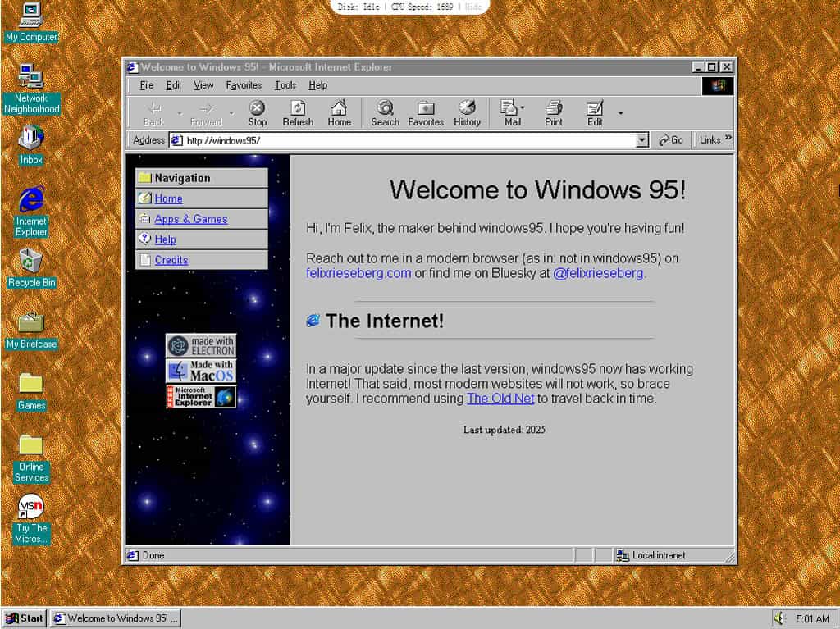
Task: Click the Apps & Games navigation link
Action: pyautogui.click(x=190, y=219)
